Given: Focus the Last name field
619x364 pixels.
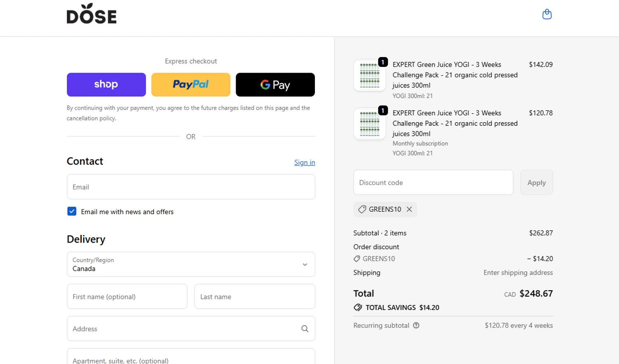Looking at the screenshot, I should coord(255,296).
